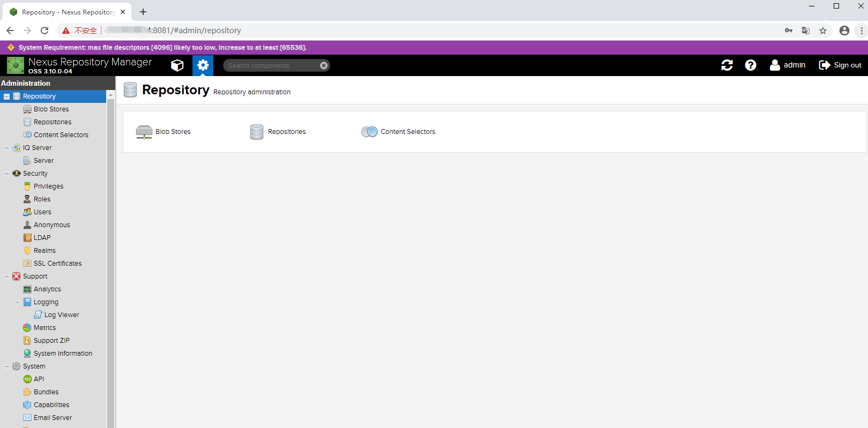The image size is (868, 428).
Task: Open Metrics under Support
Action: (40, 328)
